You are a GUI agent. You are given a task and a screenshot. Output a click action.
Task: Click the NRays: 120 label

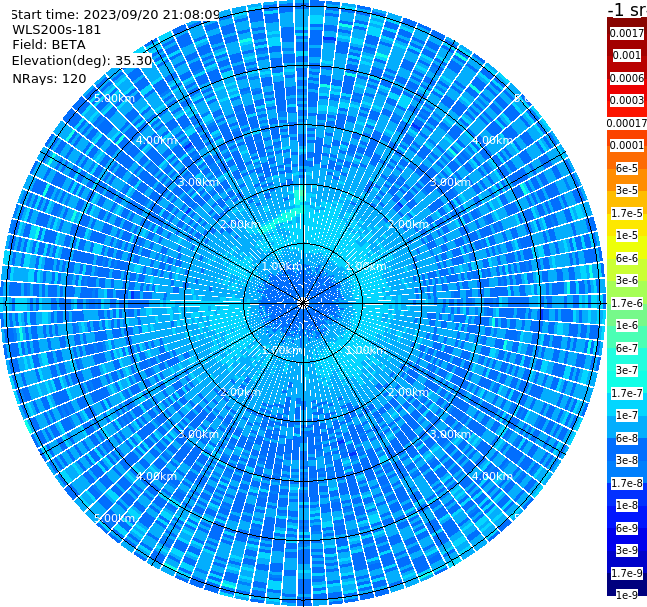[x=49, y=79]
